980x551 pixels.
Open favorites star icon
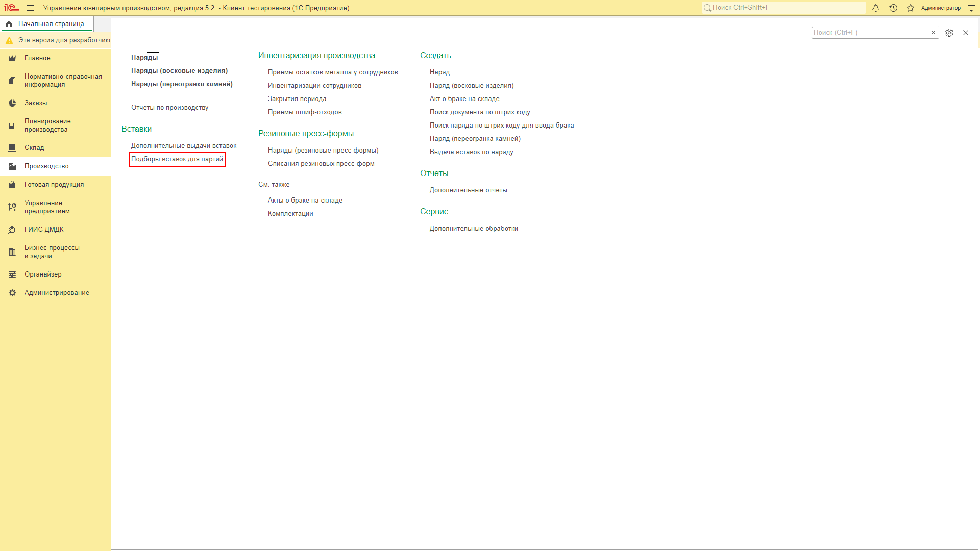(911, 8)
